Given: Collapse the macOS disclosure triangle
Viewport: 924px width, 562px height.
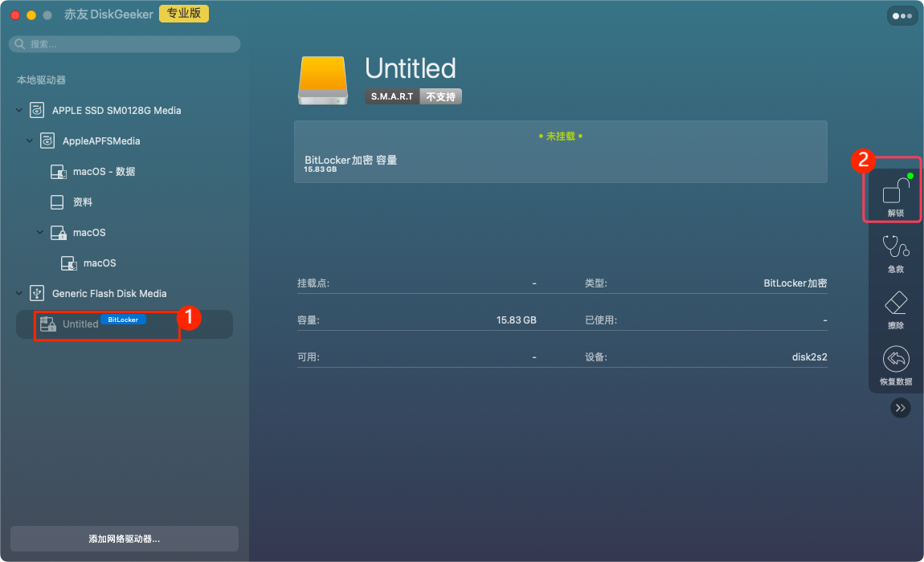Looking at the screenshot, I should coord(39,232).
